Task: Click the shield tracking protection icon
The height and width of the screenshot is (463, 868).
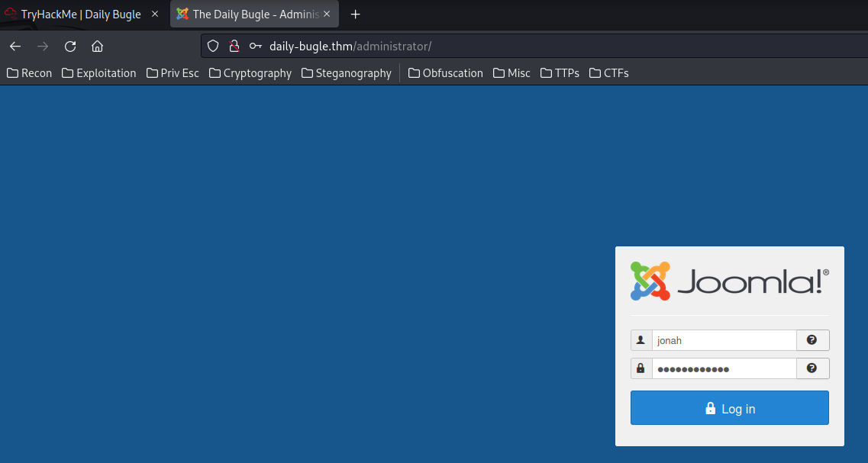Action: click(x=213, y=46)
